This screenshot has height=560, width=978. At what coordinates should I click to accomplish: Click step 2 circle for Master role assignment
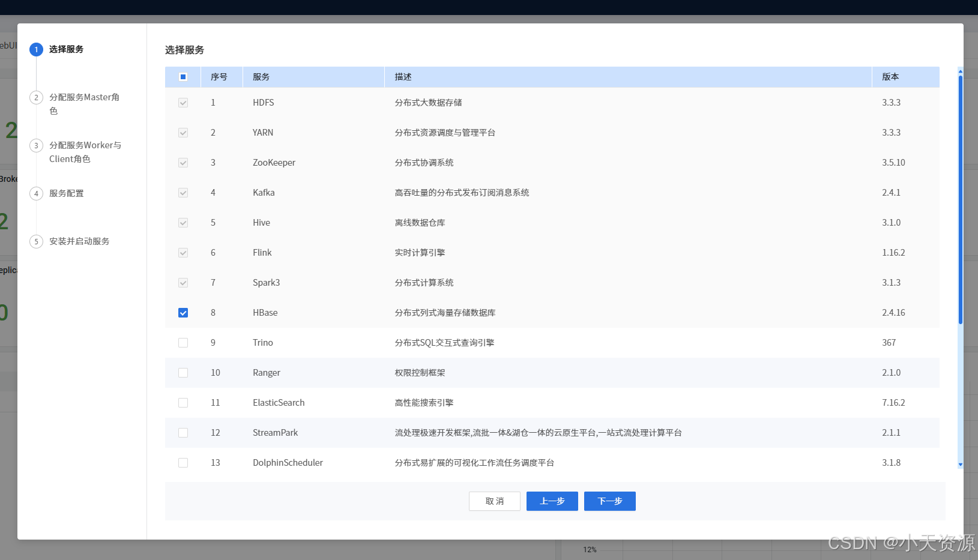tap(36, 97)
